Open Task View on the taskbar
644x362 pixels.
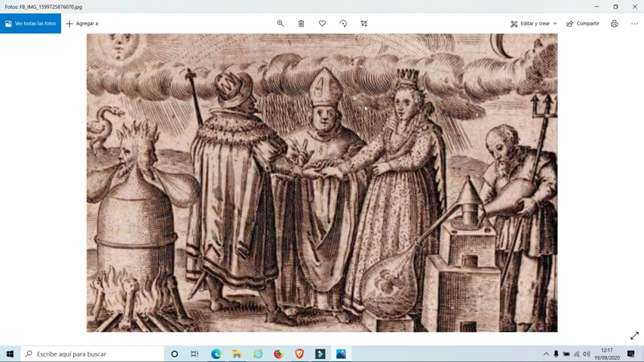tap(195, 354)
